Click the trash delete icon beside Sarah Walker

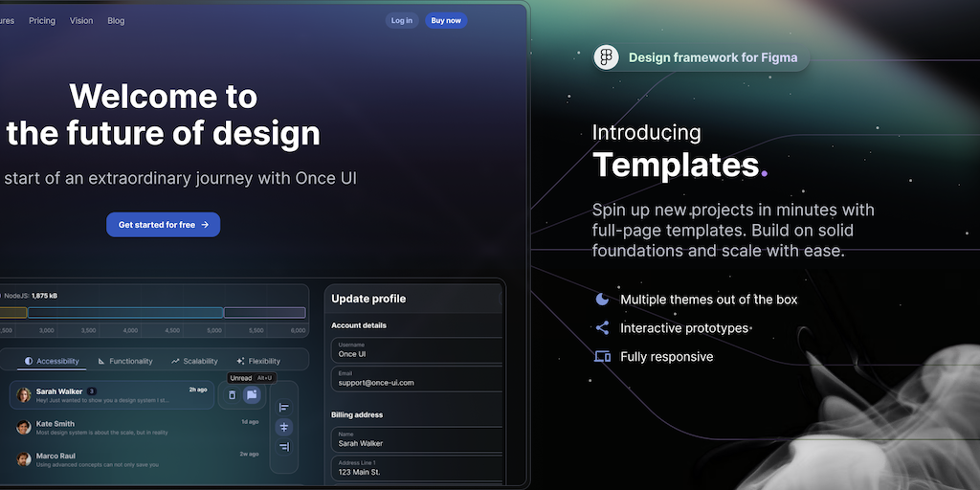[232, 395]
